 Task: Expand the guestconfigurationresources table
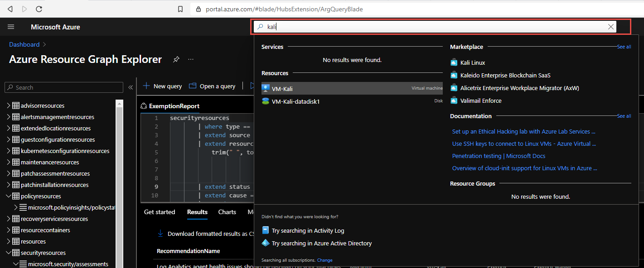coord(8,139)
